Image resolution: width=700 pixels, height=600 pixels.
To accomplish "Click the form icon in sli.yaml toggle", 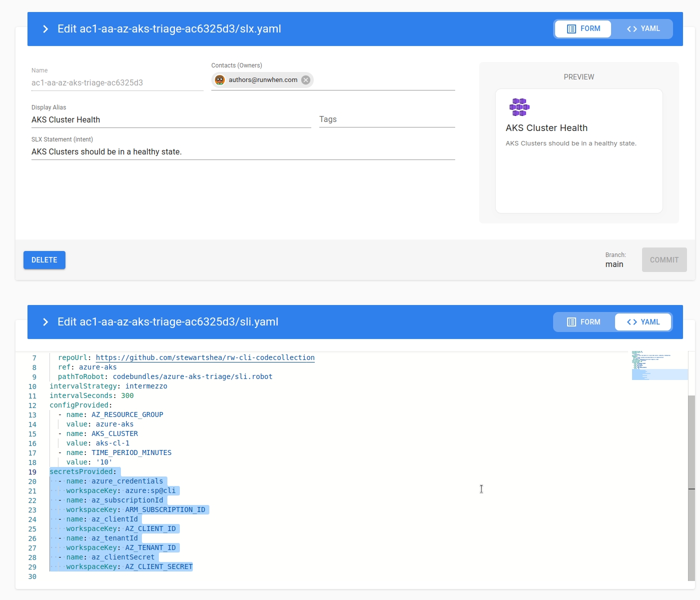I will [x=572, y=322].
